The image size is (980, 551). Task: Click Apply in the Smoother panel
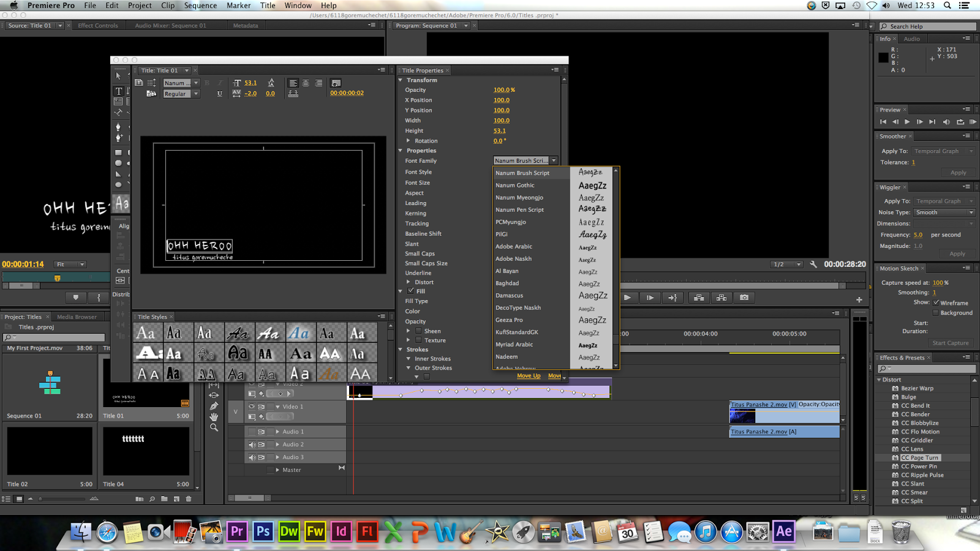click(x=958, y=172)
